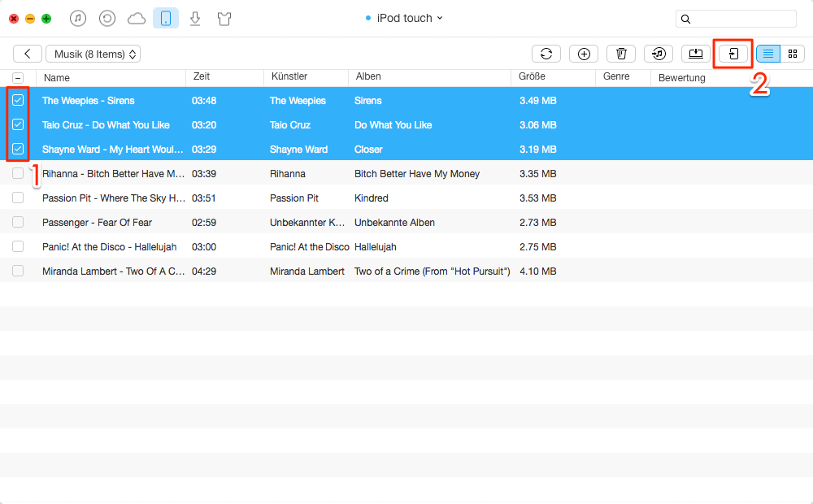Click artist cell Shayne Ward
The image size is (813, 504).
298,150
